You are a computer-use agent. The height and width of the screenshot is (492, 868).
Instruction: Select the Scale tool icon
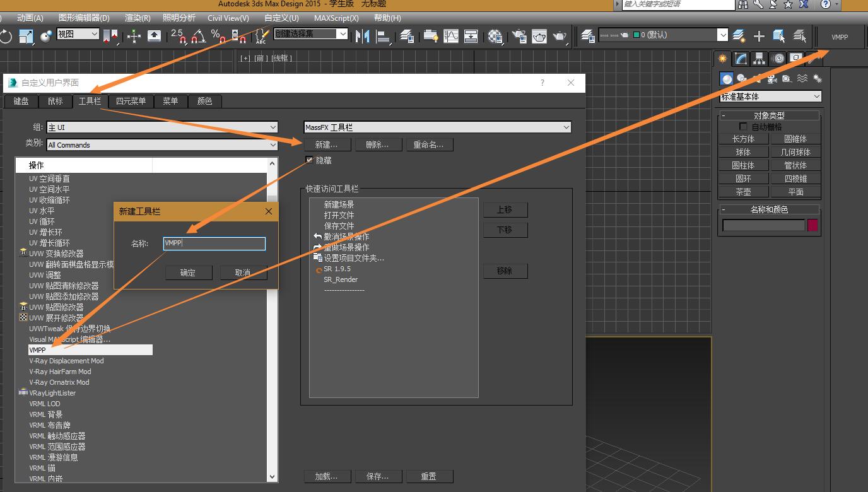tap(26, 36)
